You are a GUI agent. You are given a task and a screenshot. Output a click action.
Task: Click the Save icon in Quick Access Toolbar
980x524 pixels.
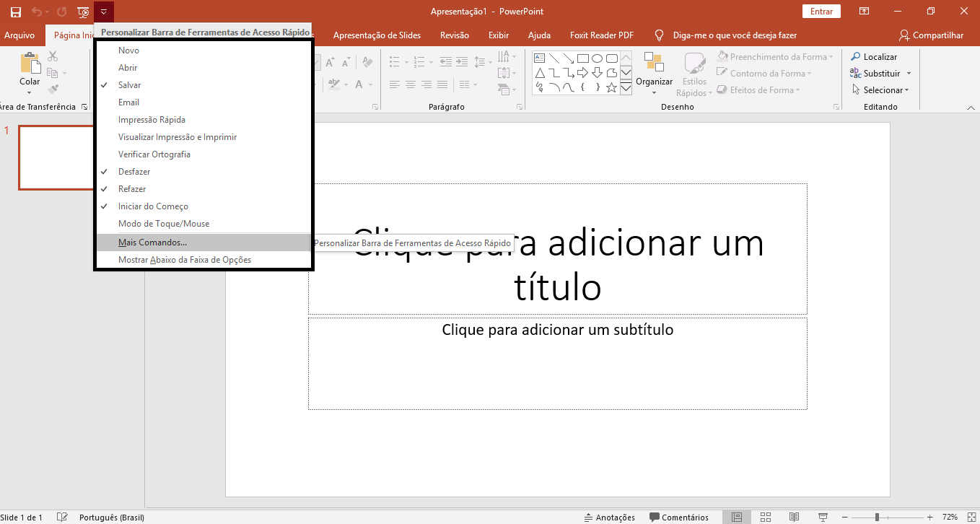[x=15, y=12]
